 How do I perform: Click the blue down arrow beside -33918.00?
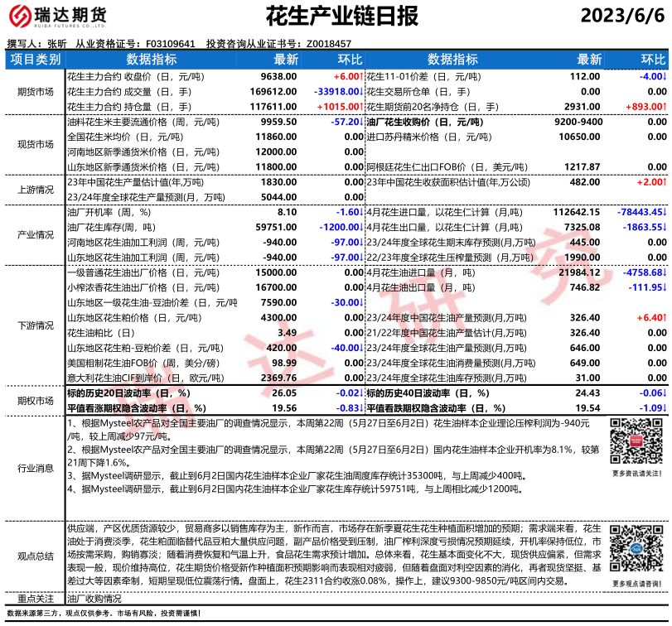(x=362, y=91)
